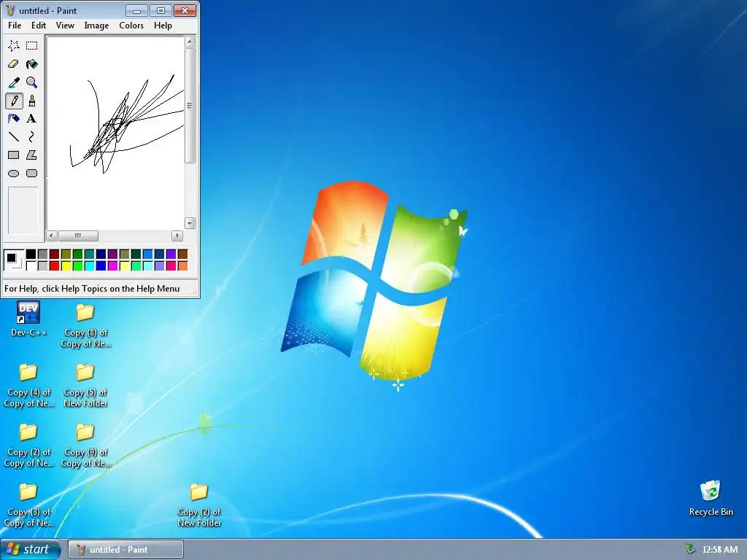Pick the Rectangle shape tool
This screenshot has width=747, height=560.
(x=13, y=155)
